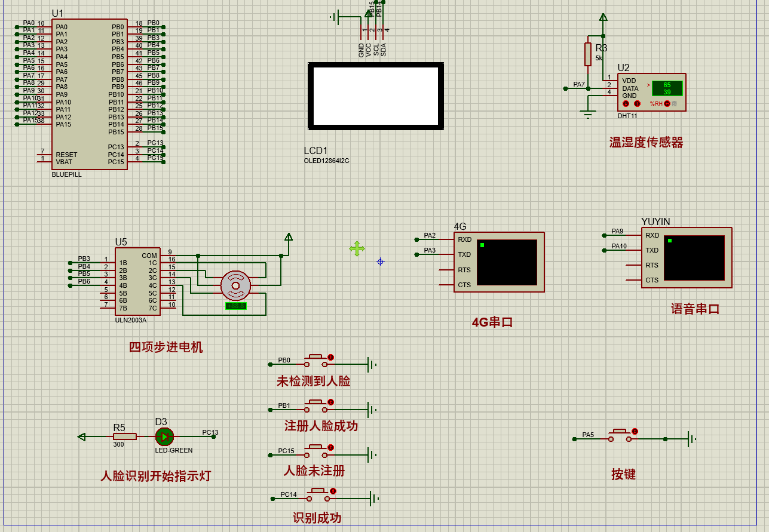
Task: Click the OLED12864I2C display screen
Action: tap(376, 96)
